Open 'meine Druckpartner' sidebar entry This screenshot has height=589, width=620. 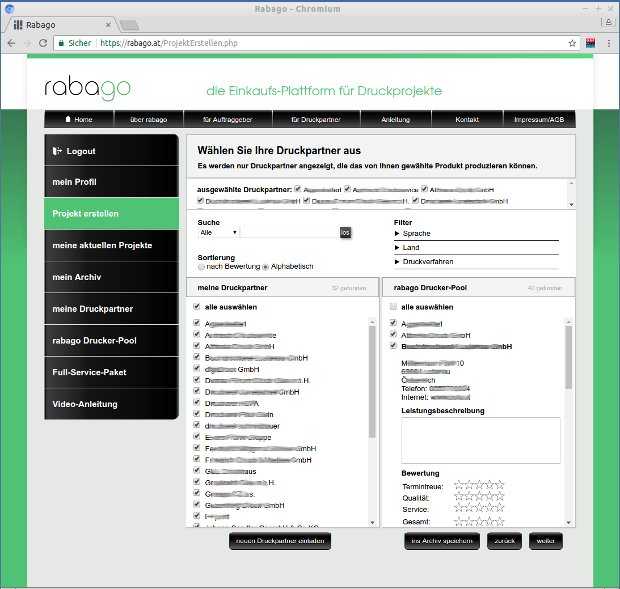pos(112,309)
